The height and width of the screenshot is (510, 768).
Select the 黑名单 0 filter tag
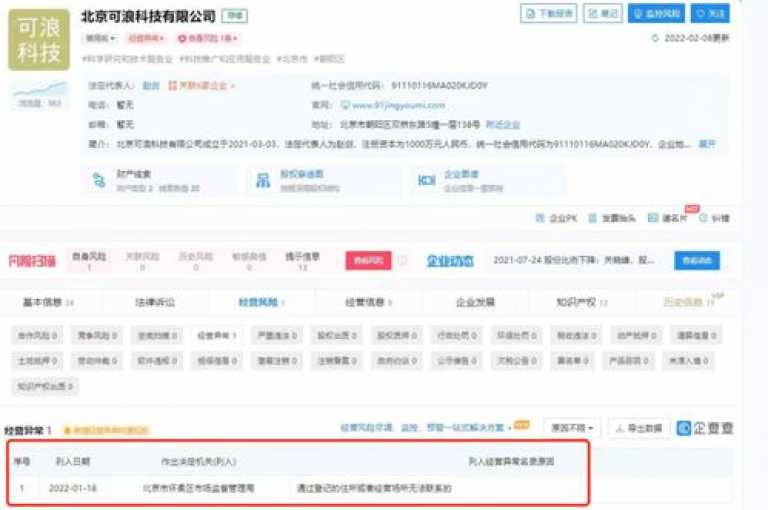pos(572,361)
